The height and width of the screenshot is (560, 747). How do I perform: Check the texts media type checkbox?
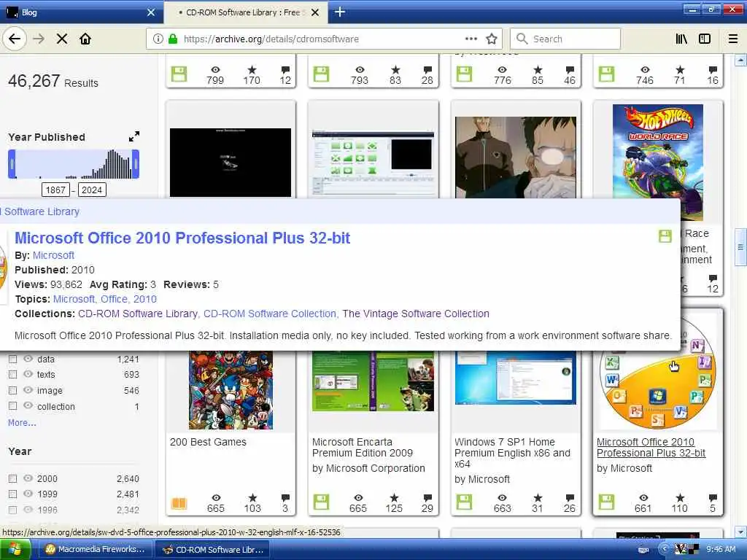(13, 374)
